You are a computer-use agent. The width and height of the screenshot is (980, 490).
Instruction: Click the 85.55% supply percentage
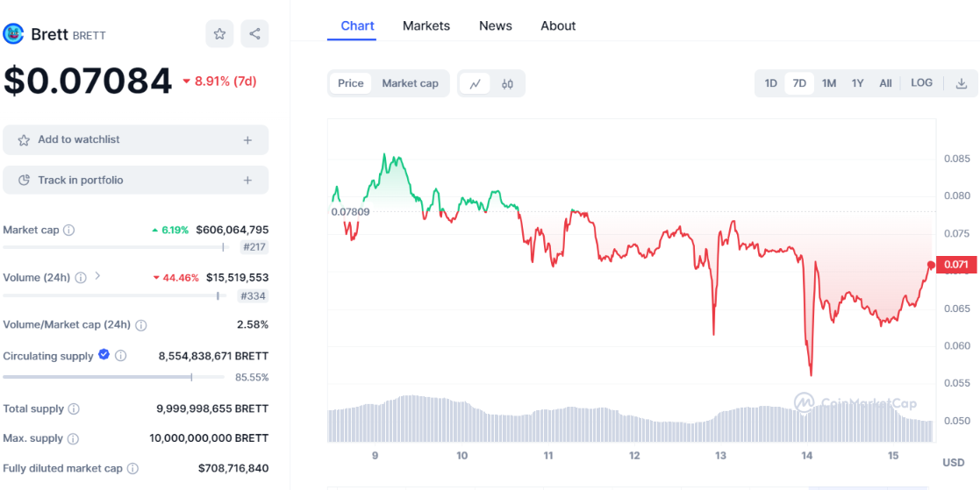point(252,377)
